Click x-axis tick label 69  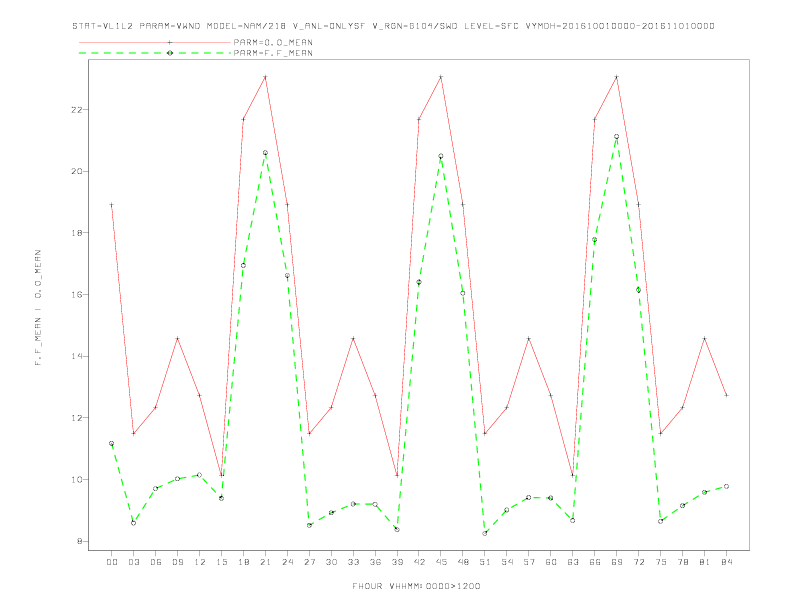coord(617,562)
